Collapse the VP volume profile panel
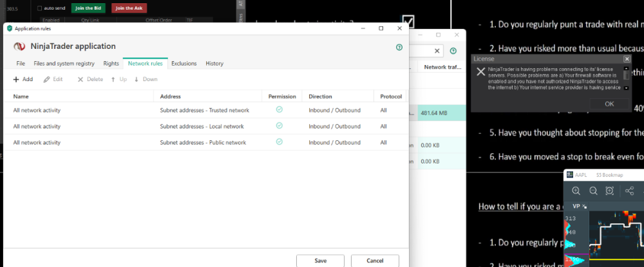Viewport: 644px width, 267px height. (x=585, y=207)
